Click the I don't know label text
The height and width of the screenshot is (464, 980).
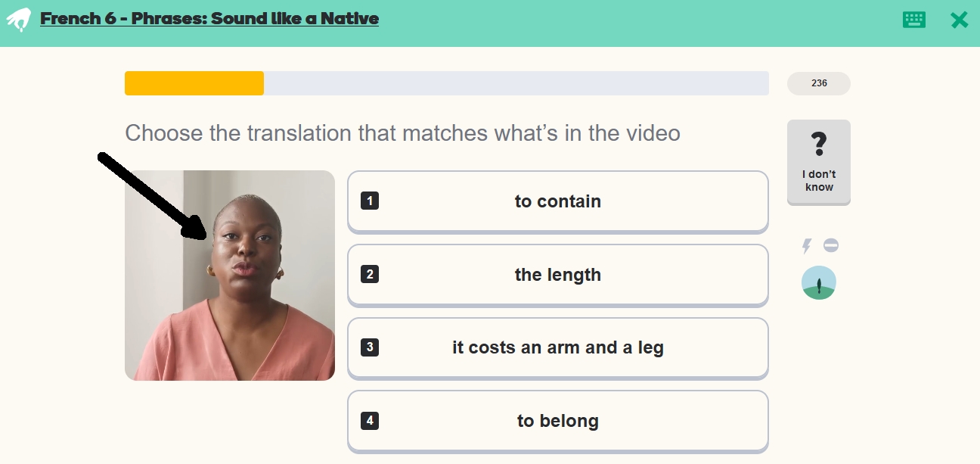[x=819, y=181]
